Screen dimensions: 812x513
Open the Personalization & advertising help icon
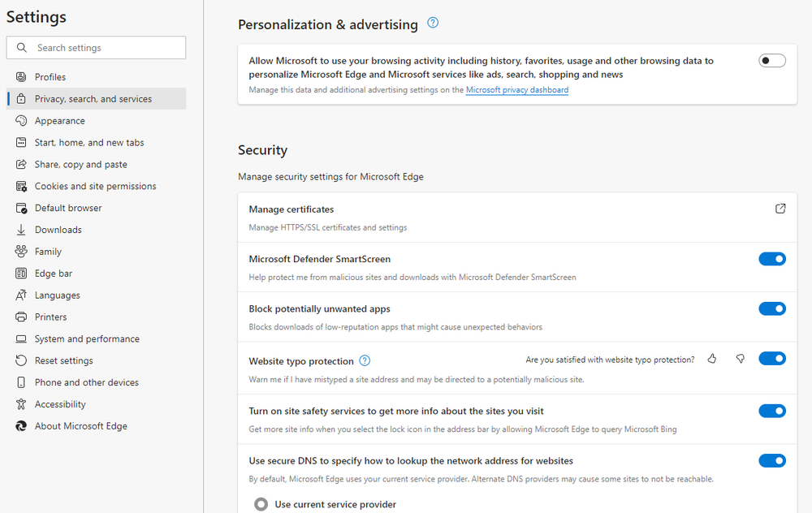point(432,24)
